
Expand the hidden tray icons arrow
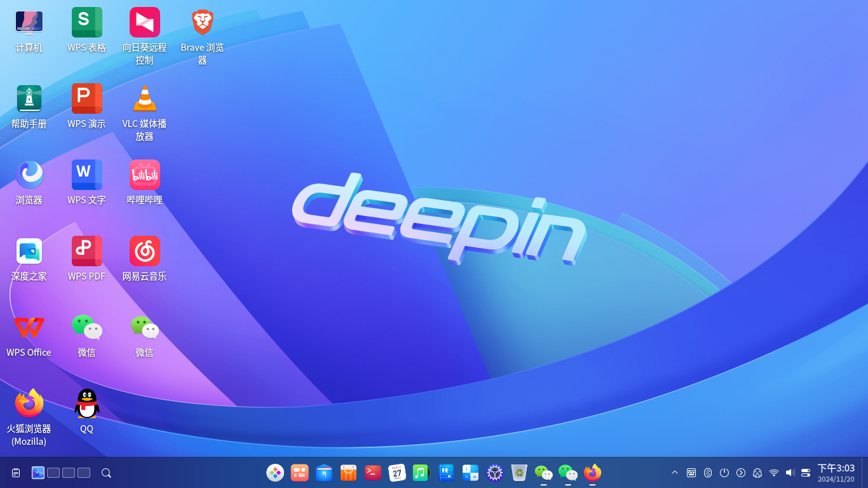click(x=675, y=473)
